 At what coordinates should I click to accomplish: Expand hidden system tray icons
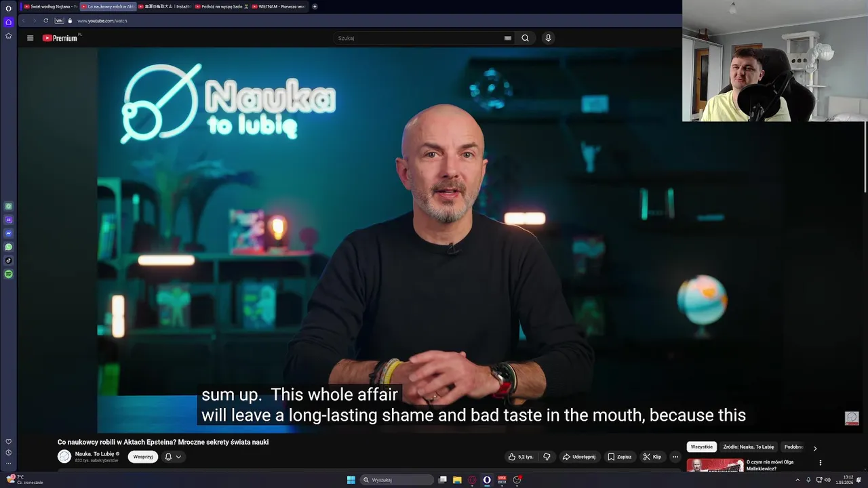tap(797, 480)
